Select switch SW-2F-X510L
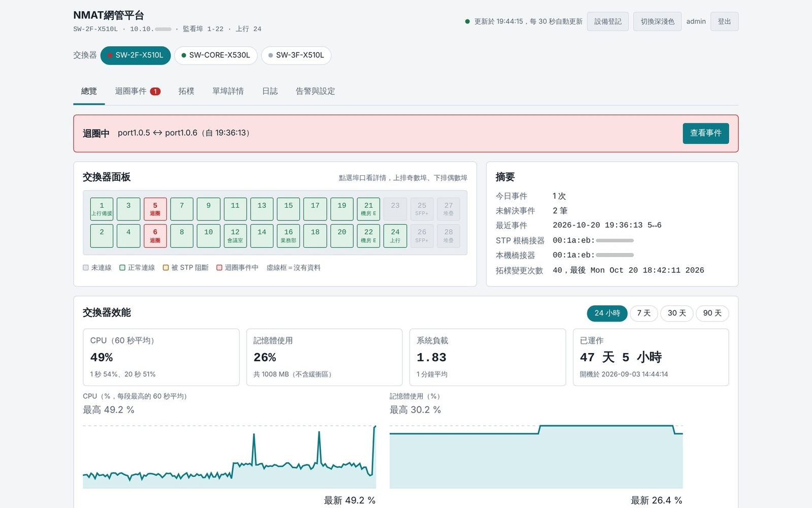 (135, 55)
